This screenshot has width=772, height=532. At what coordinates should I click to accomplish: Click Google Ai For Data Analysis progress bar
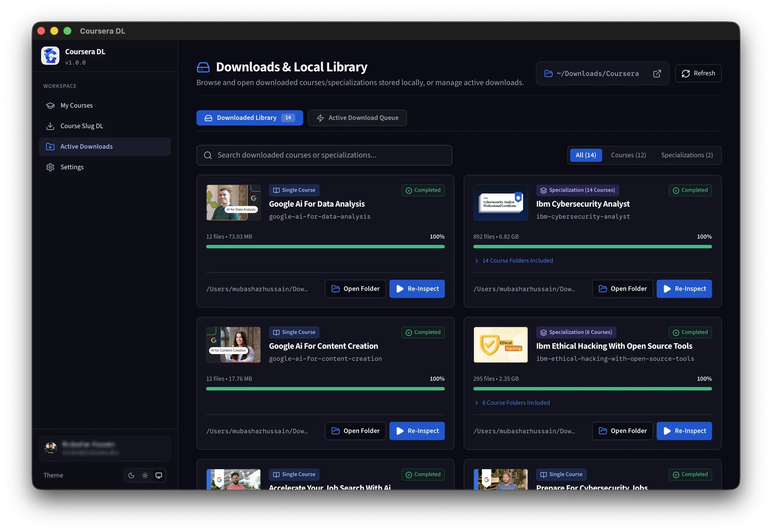[325, 246]
